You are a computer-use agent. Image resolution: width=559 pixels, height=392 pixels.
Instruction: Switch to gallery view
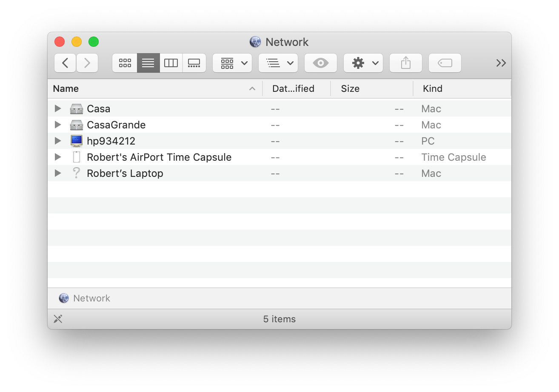click(194, 63)
